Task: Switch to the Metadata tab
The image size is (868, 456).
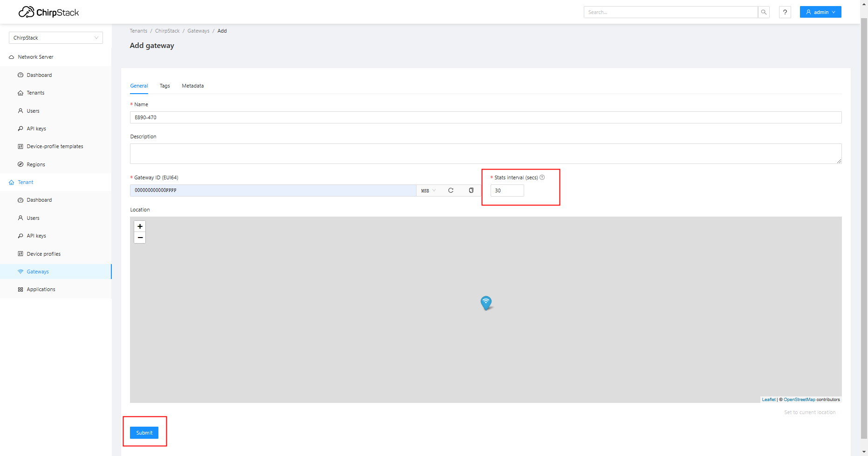Action: pos(192,86)
